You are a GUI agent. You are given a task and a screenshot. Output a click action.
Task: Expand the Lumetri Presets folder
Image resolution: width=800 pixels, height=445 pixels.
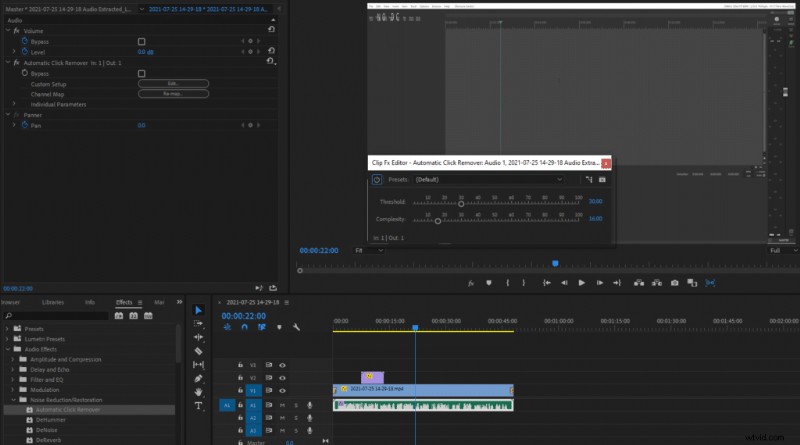click(x=7, y=339)
